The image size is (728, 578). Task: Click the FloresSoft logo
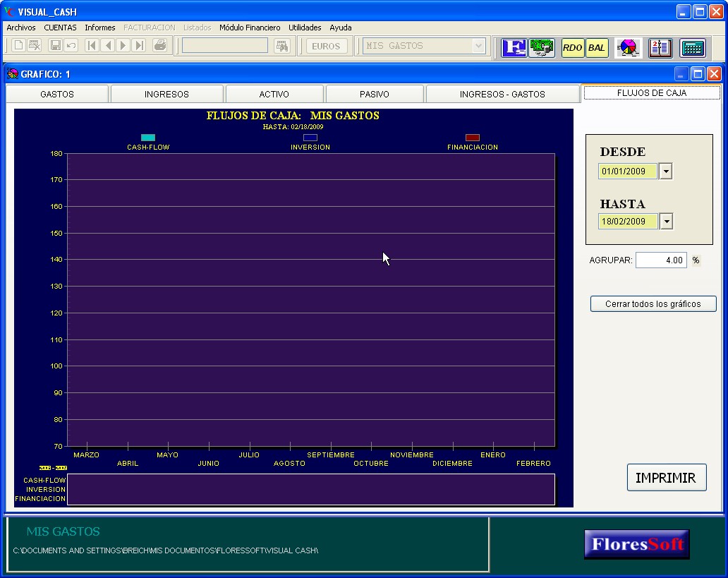(x=636, y=544)
